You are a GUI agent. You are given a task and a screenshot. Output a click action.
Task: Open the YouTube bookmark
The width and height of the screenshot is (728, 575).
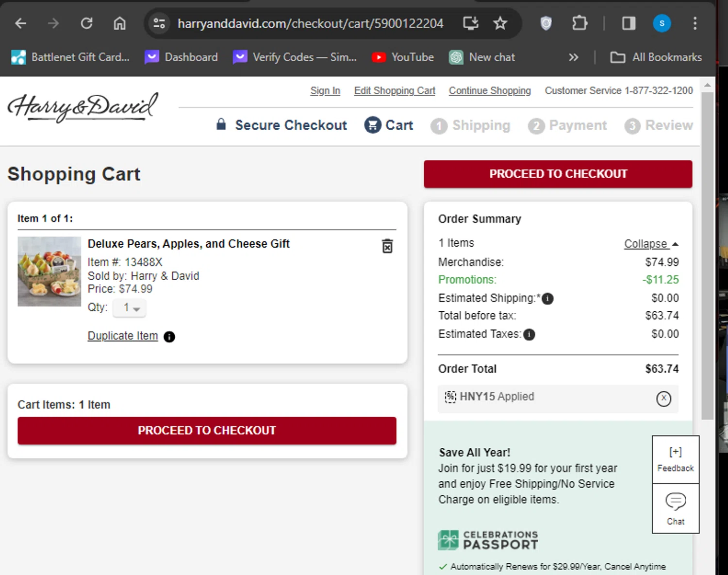pyautogui.click(x=403, y=57)
